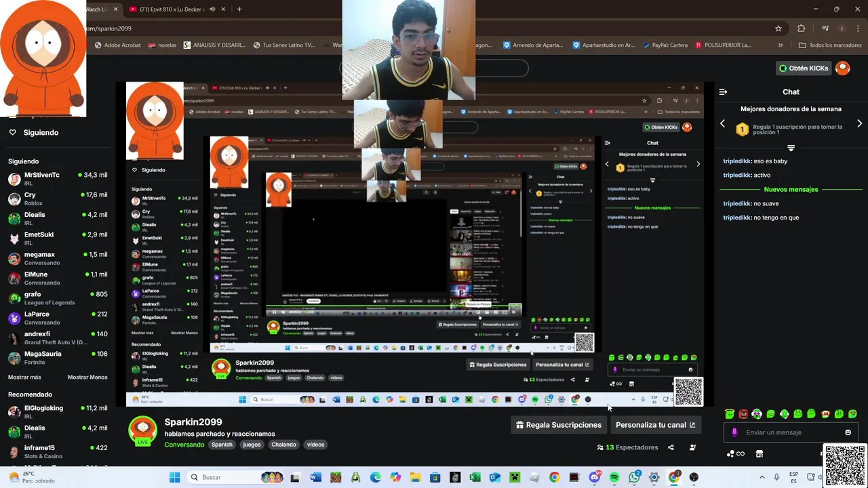The image size is (868, 488).
Task: Click the user settings icon right of share
Action: (x=692, y=447)
